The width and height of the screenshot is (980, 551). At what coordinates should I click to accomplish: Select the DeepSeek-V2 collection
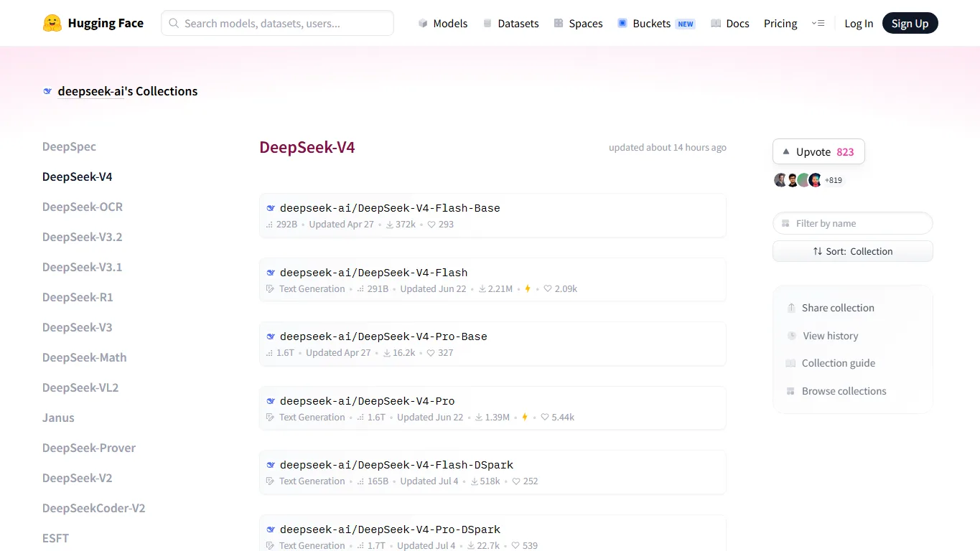pyautogui.click(x=78, y=478)
